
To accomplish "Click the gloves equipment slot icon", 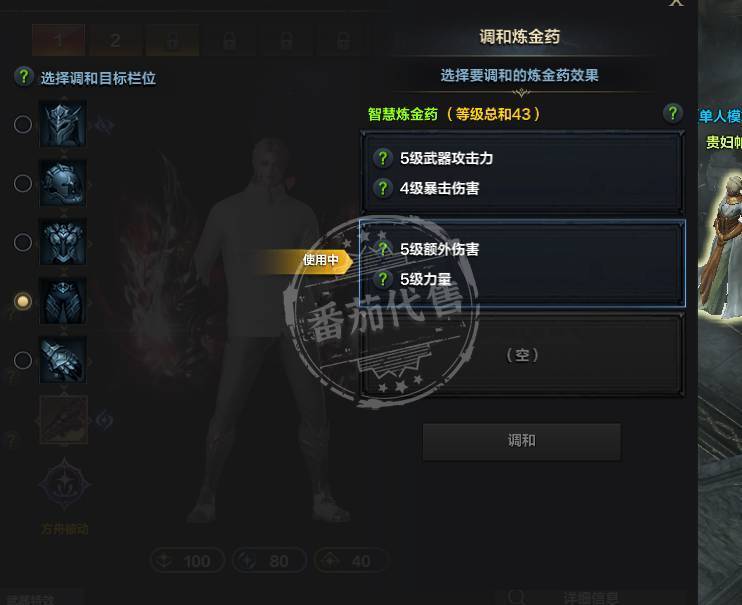I will pos(63,360).
